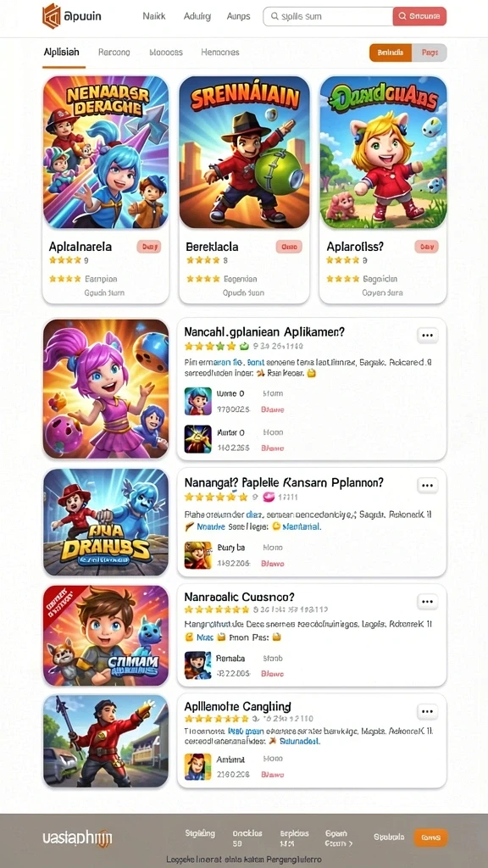
Task: Open the three-dot menu on Apllenohte Canghting card
Action: 427,711
